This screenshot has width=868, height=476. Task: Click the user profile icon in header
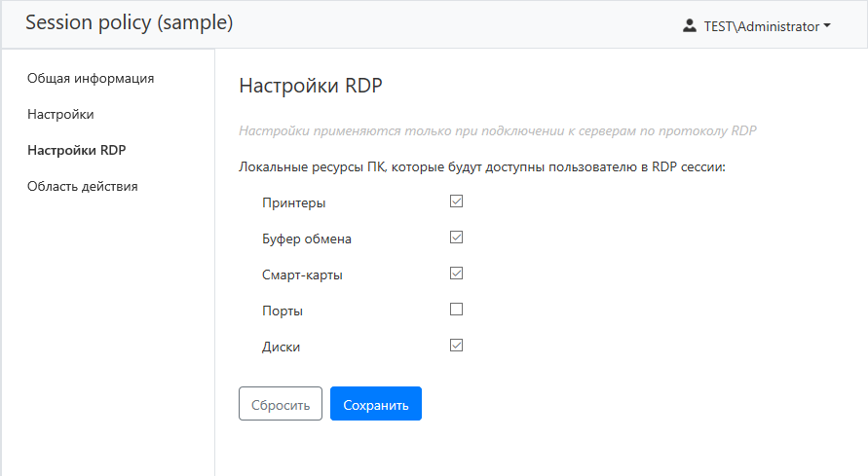click(690, 26)
